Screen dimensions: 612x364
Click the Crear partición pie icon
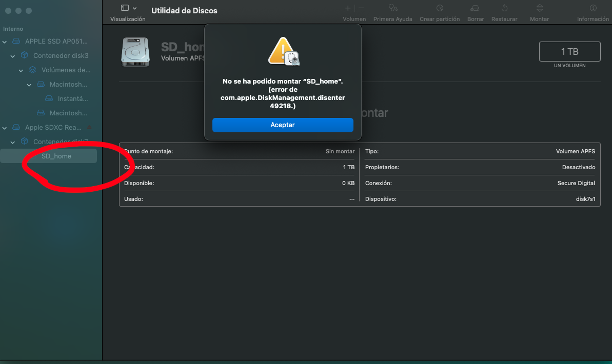[x=440, y=8]
